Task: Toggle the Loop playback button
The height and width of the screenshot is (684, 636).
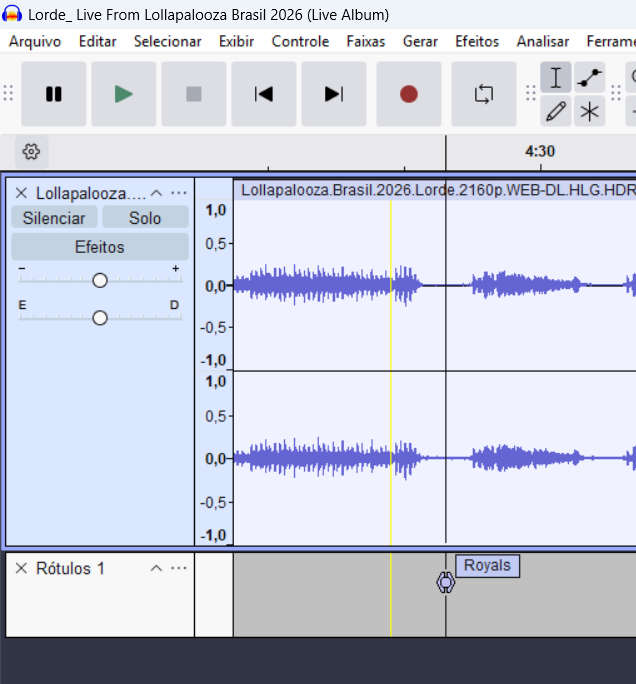Action: [x=484, y=94]
